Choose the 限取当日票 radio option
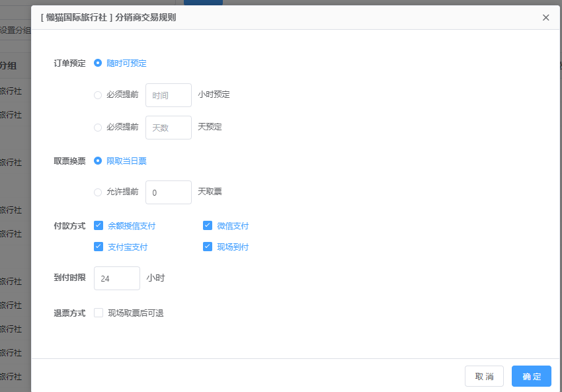This screenshot has width=562, height=392. point(98,161)
